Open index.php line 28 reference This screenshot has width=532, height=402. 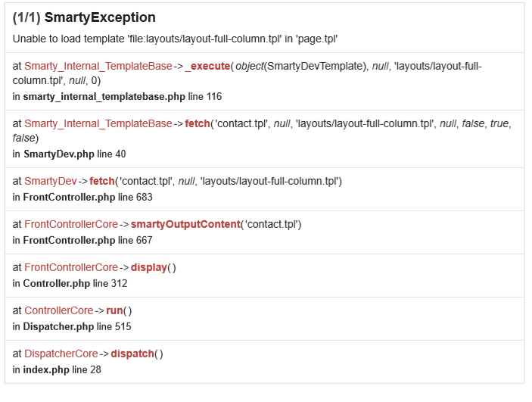(x=61, y=369)
